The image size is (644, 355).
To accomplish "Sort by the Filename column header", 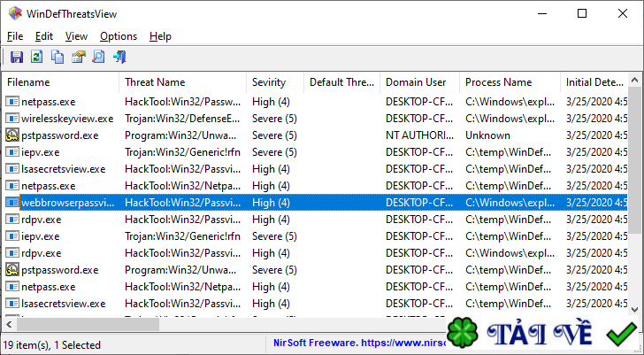I will (x=60, y=82).
